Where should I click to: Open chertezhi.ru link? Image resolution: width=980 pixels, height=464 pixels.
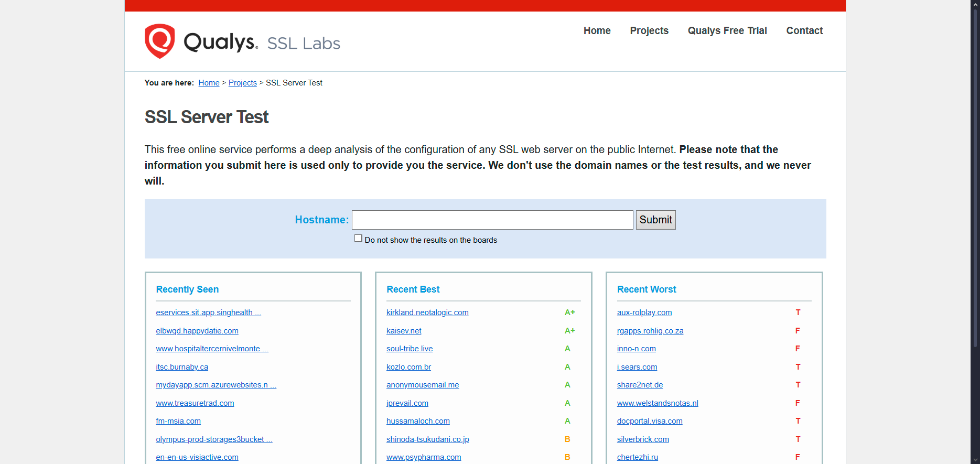click(x=638, y=457)
